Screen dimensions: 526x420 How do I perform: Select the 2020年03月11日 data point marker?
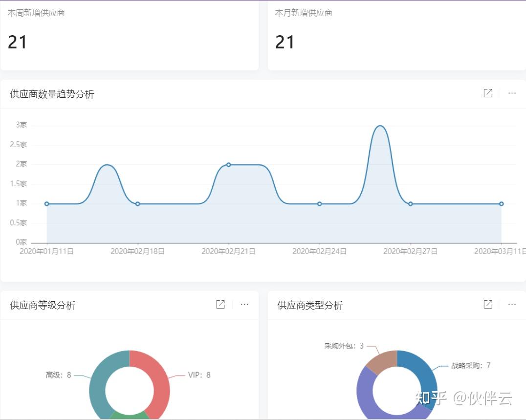[501, 203]
